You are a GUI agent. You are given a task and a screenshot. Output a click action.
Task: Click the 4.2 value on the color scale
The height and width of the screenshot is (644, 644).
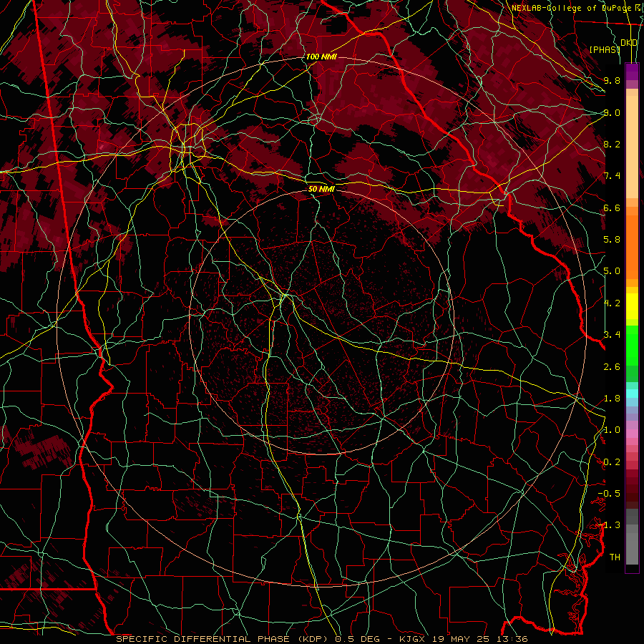pos(612,303)
